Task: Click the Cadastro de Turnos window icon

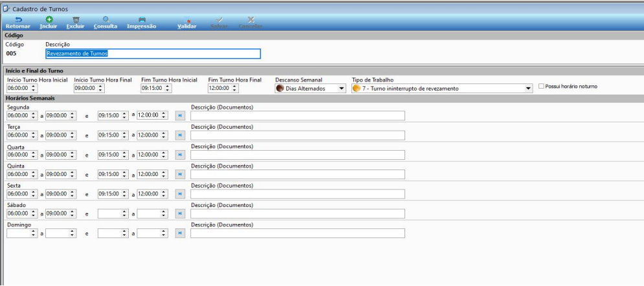Action: tap(6, 8)
